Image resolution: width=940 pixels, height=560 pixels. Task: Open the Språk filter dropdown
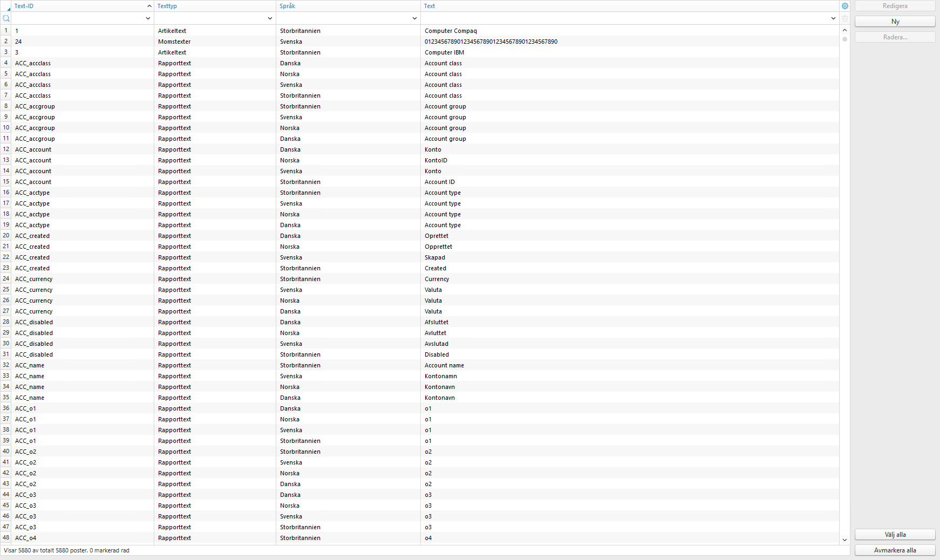pyautogui.click(x=414, y=18)
